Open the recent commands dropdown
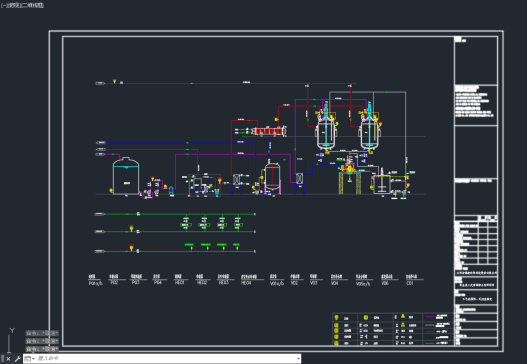The width and height of the screenshot is (527, 364). 30,359
